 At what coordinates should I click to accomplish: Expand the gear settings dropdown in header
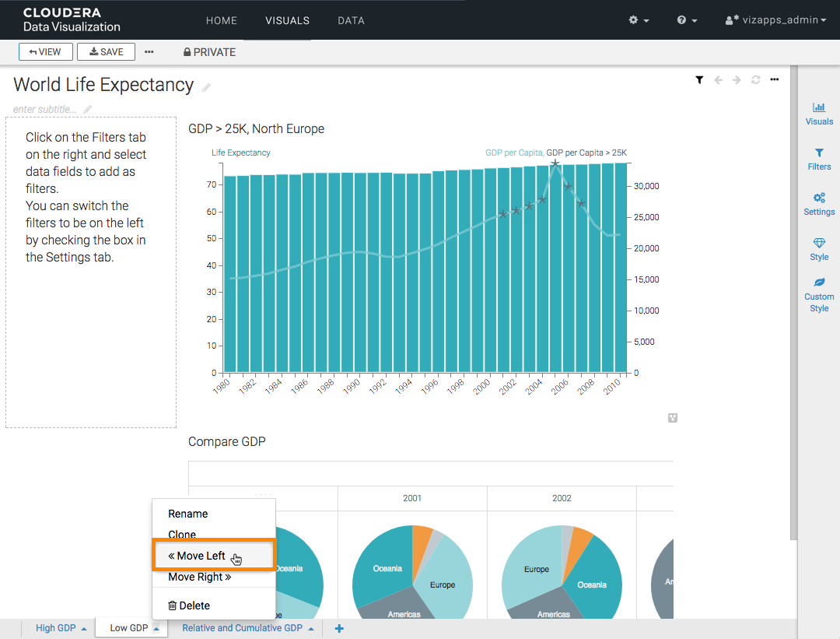tap(639, 20)
